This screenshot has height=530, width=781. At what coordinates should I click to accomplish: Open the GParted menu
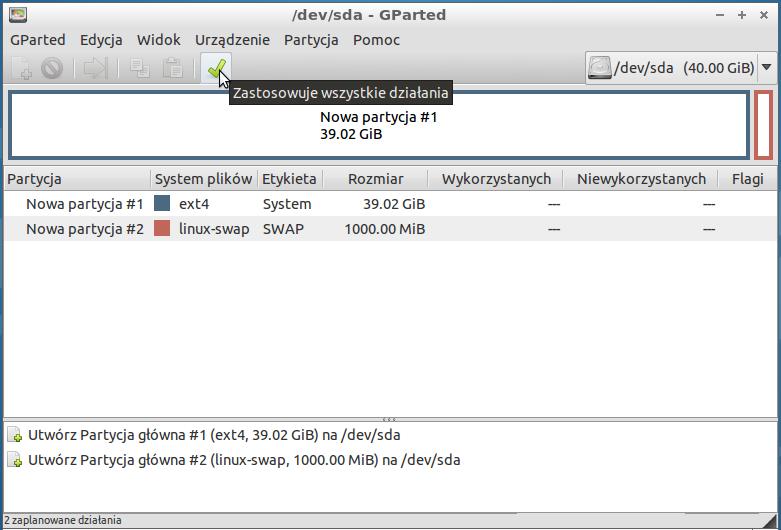coord(38,40)
